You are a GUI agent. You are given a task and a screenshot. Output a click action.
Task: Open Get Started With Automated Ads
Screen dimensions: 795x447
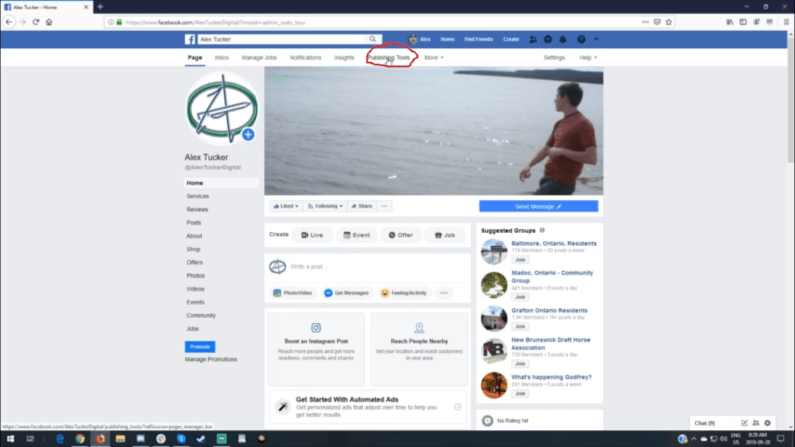[x=368, y=406]
